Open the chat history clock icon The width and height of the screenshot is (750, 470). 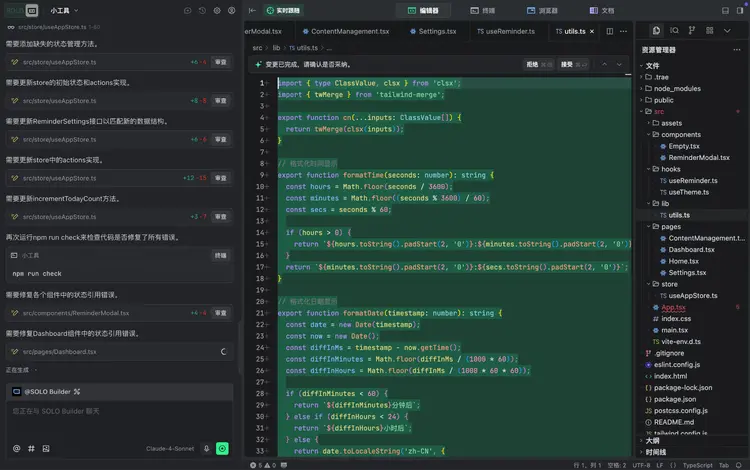[x=202, y=11]
